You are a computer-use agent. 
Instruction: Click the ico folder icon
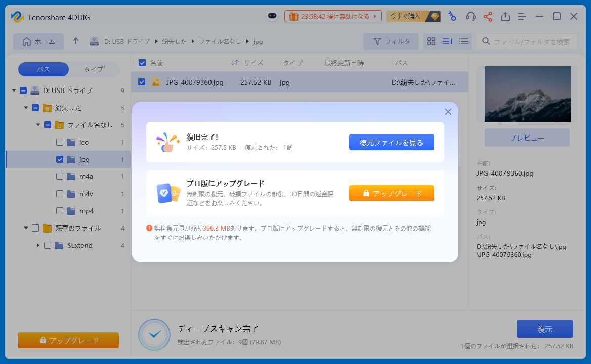click(71, 142)
